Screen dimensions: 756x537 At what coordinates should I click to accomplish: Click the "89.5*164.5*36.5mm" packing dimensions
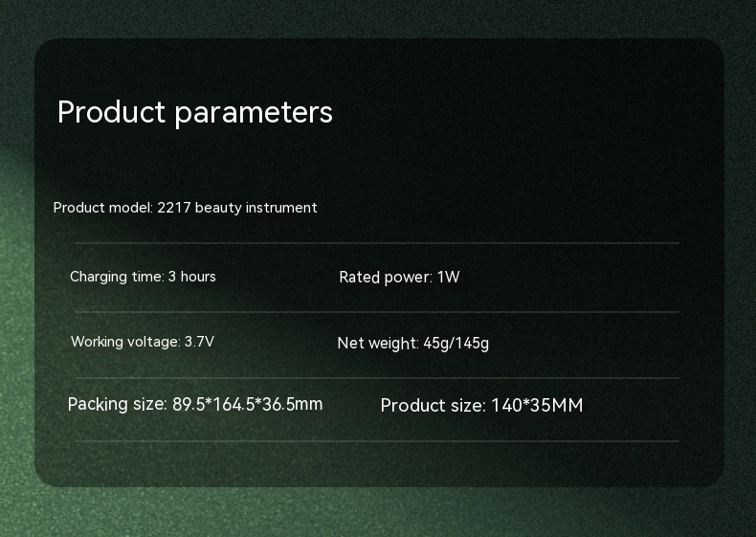pyautogui.click(x=248, y=404)
